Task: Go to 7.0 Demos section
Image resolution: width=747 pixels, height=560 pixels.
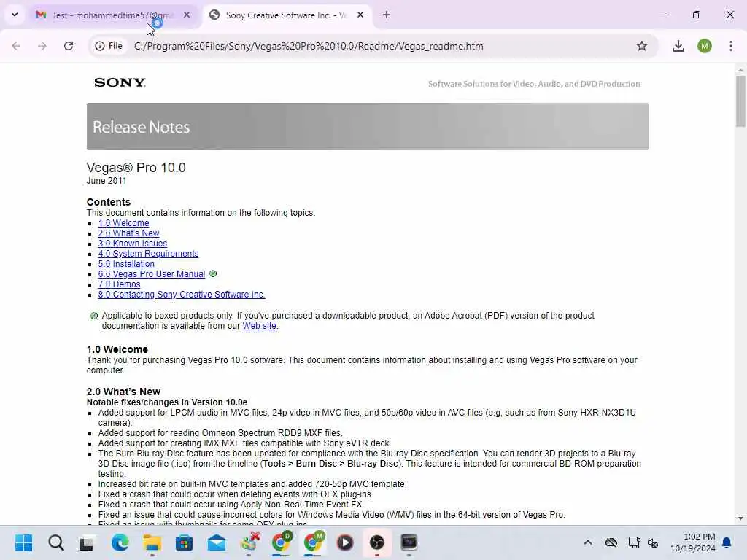Action: (119, 284)
